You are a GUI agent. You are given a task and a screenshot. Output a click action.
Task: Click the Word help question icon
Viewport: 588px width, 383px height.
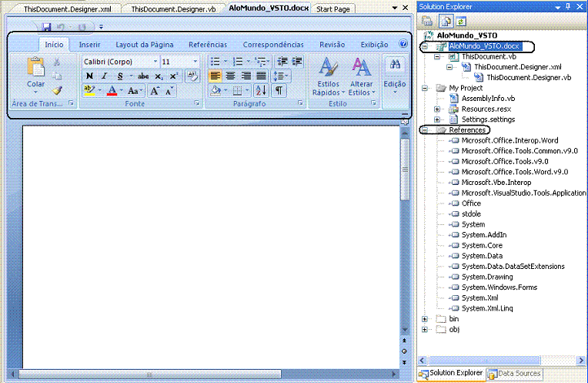(x=403, y=44)
